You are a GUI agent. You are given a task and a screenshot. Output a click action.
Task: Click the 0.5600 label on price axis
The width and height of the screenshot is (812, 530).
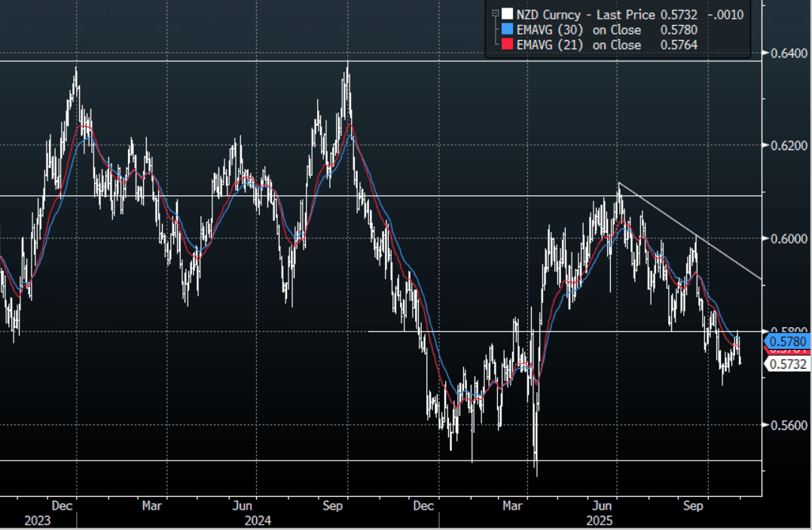786,425
